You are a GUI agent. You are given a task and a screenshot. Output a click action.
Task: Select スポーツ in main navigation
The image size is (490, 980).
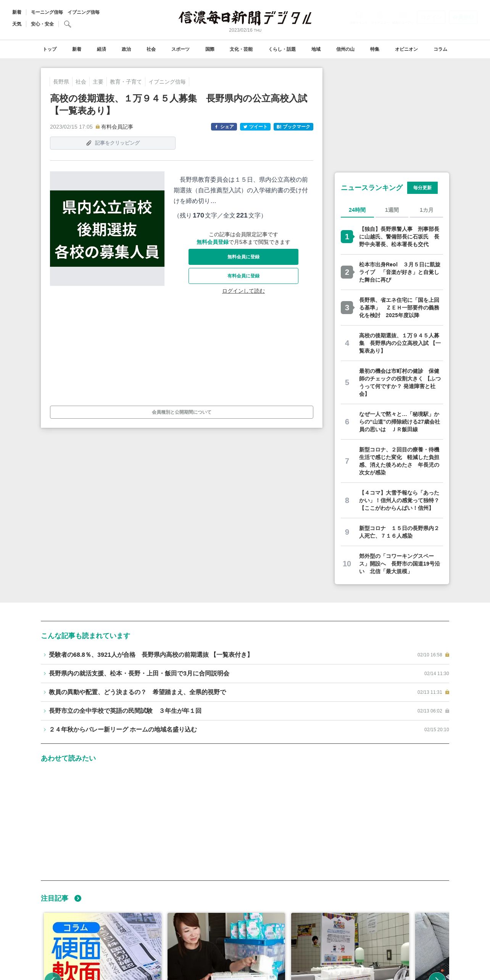coord(181,49)
